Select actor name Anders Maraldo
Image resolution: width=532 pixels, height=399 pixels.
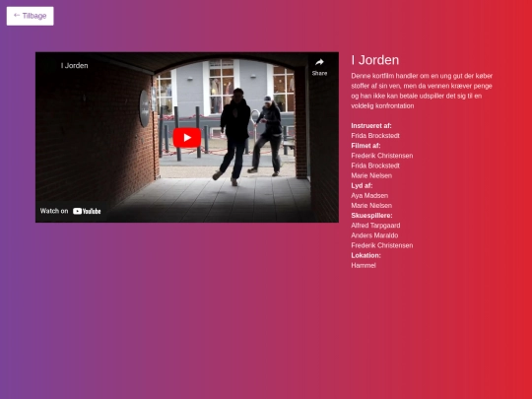[x=374, y=235]
